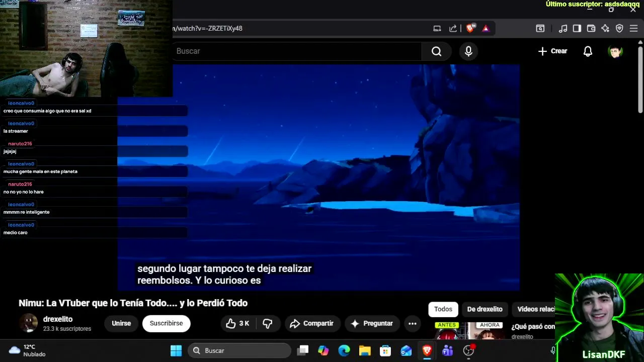The image size is (644, 362).
Task: Dislike the video with thumbs down
Action: coord(268,324)
